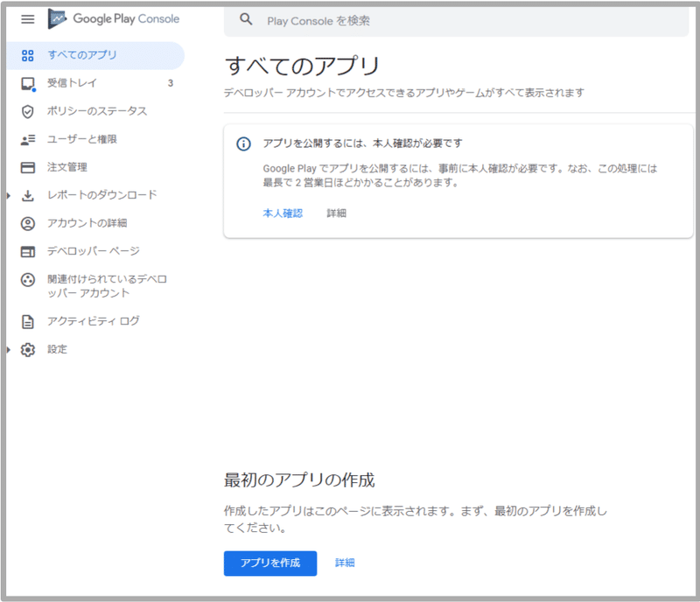Click the すべてのアプリ page heading

[x=302, y=66]
